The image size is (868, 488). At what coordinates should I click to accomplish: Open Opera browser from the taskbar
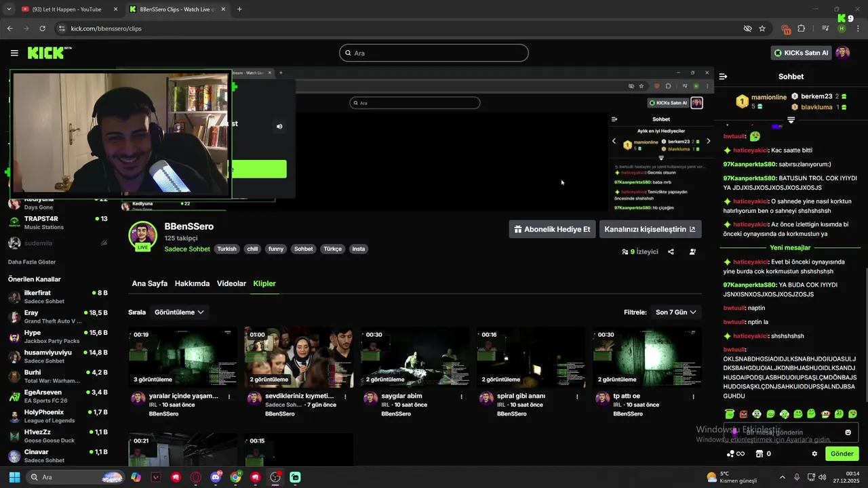click(196, 477)
